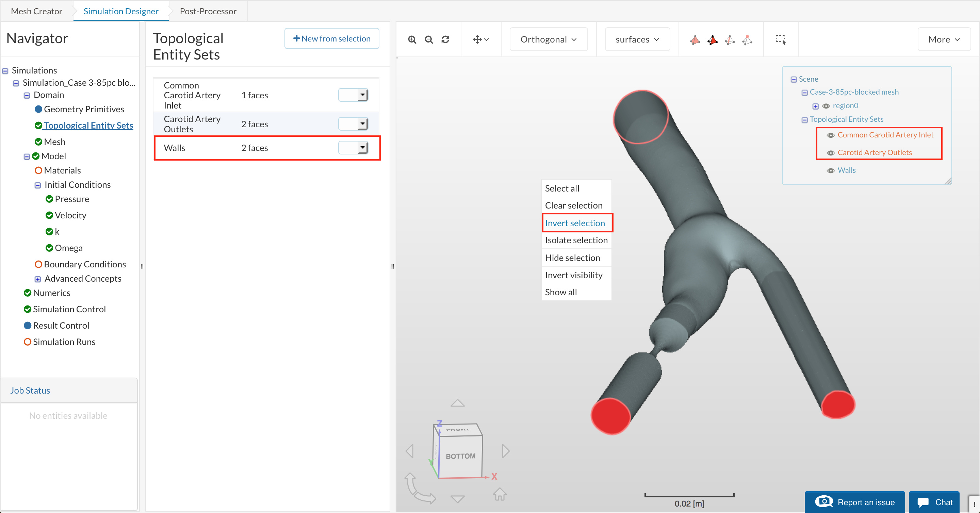Toggle the eye icon for Common Carotid Artery Inlet
The width and height of the screenshot is (980, 513).
pyautogui.click(x=831, y=135)
